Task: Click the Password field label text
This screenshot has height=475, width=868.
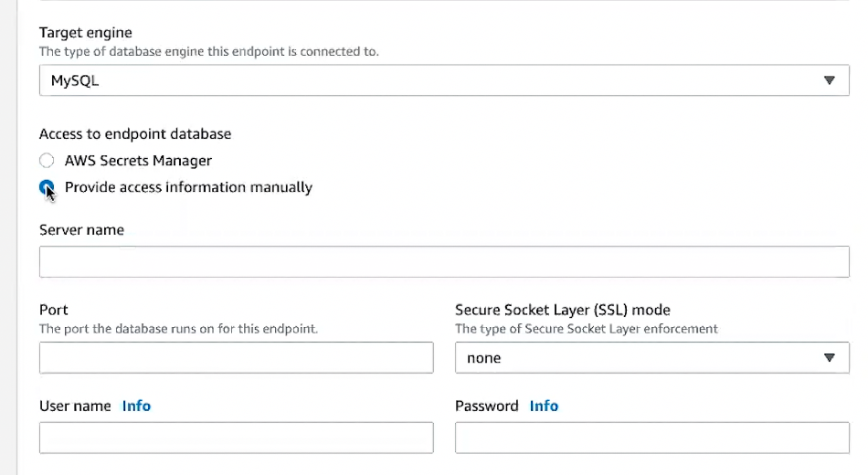Action: 486,406
